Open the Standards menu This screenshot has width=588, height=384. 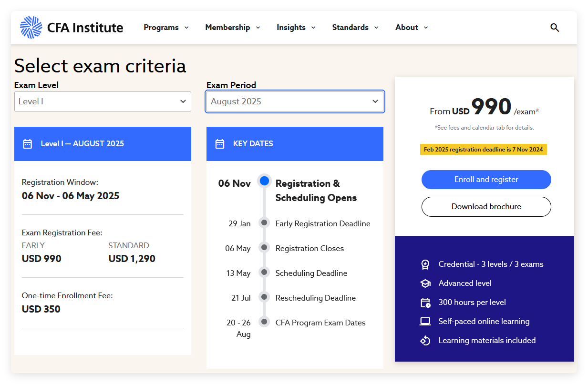(x=355, y=28)
